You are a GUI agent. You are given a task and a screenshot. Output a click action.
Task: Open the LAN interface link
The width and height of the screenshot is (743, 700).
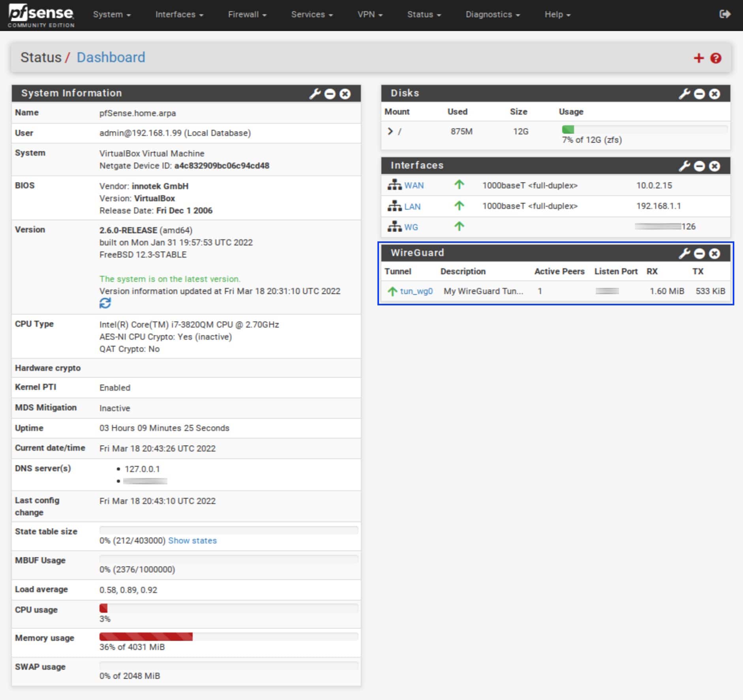click(412, 206)
